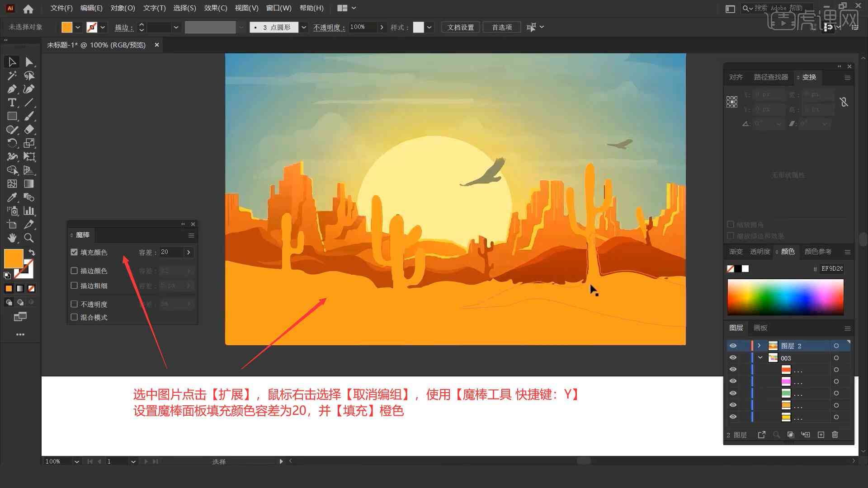This screenshot has height=488, width=868.
Task: Toggle visibility of 图层 2
Action: click(733, 346)
